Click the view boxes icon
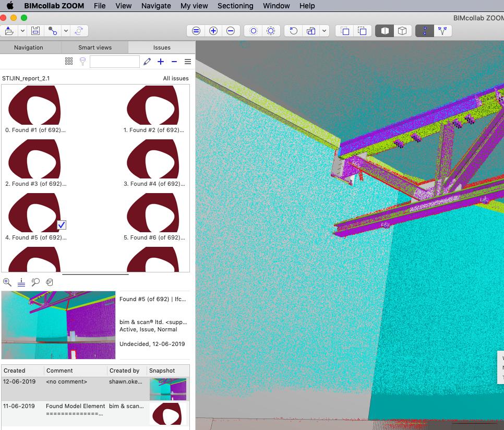 [311, 31]
